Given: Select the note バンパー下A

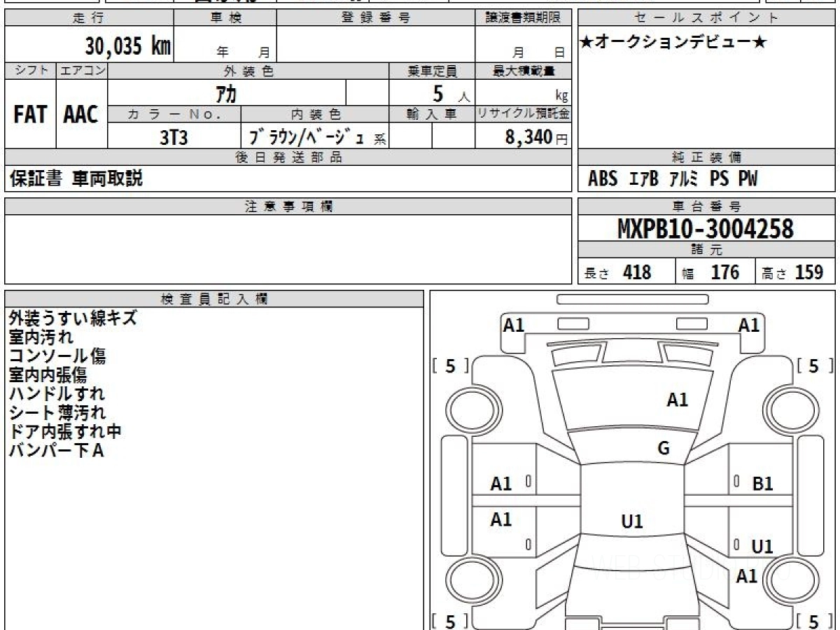Looking at the screenshot, I should coord(57,451).
